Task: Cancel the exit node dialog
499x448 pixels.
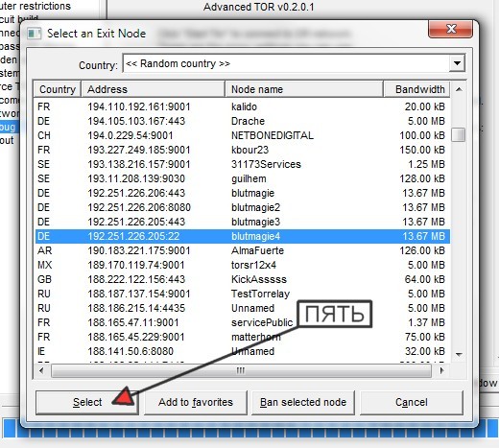Action: click(x=412, y=403)
